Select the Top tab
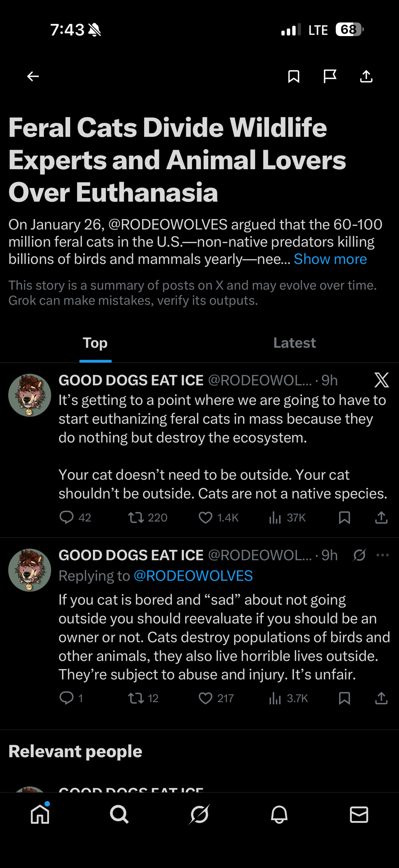This screenshot has height=868, width=399. coord(95,343)
